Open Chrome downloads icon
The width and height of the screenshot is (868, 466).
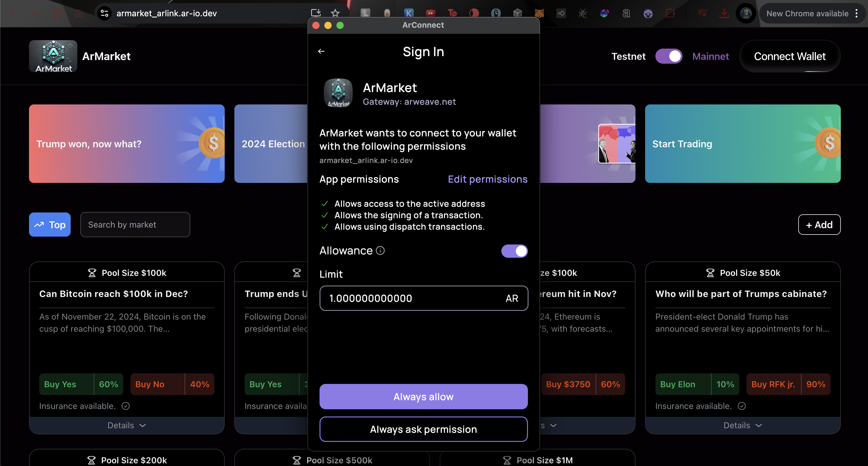pyautogui.click(x=724, y=13)
